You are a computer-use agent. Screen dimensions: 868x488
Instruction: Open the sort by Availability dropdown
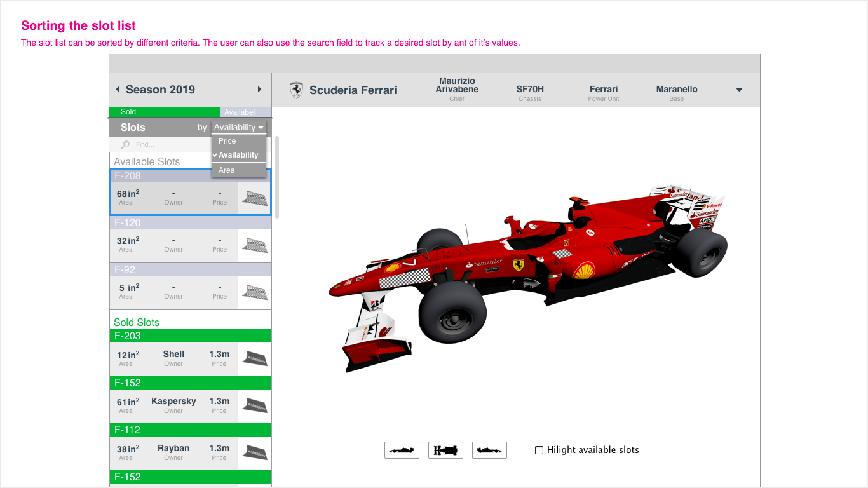coord(239,127)
